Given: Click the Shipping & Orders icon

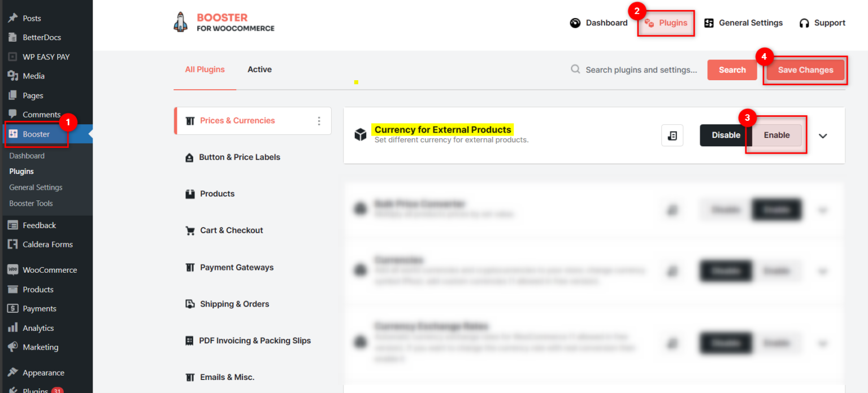Looking at the screenshot, I should [x=190, y=304].
